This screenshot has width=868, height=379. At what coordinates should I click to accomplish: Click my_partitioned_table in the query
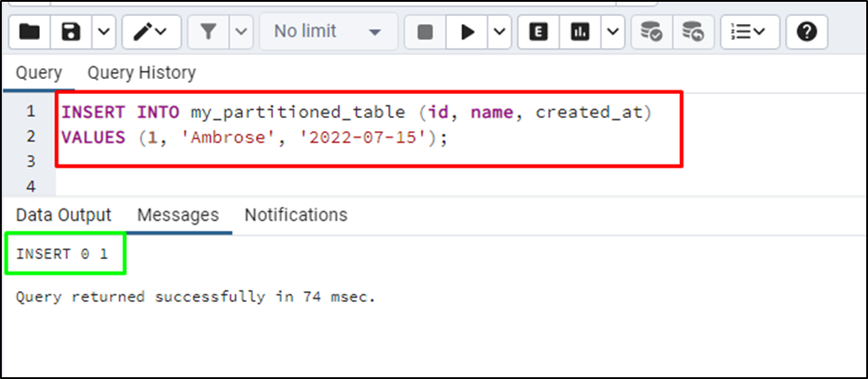click(298, 113)
